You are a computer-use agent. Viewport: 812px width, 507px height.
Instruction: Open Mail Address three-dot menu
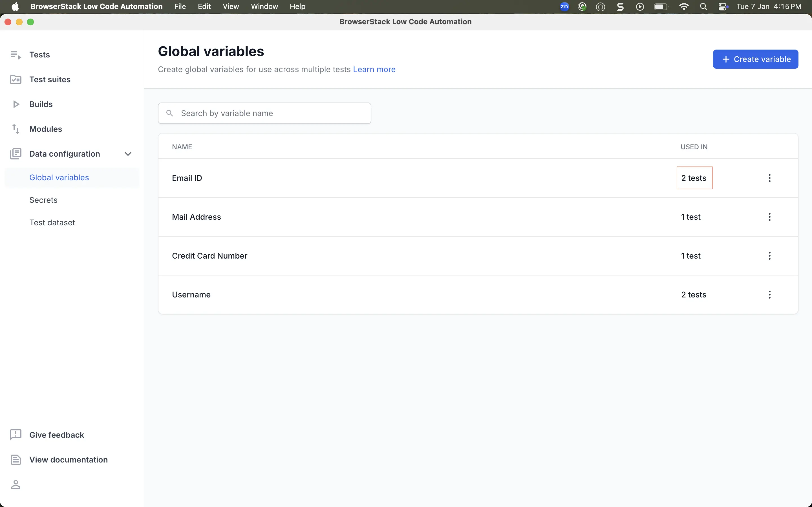[x=769, y=217]
